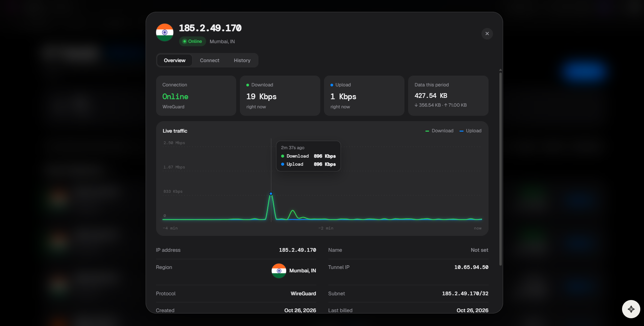Click the WireGuard label under Connection

coord(173,107)
